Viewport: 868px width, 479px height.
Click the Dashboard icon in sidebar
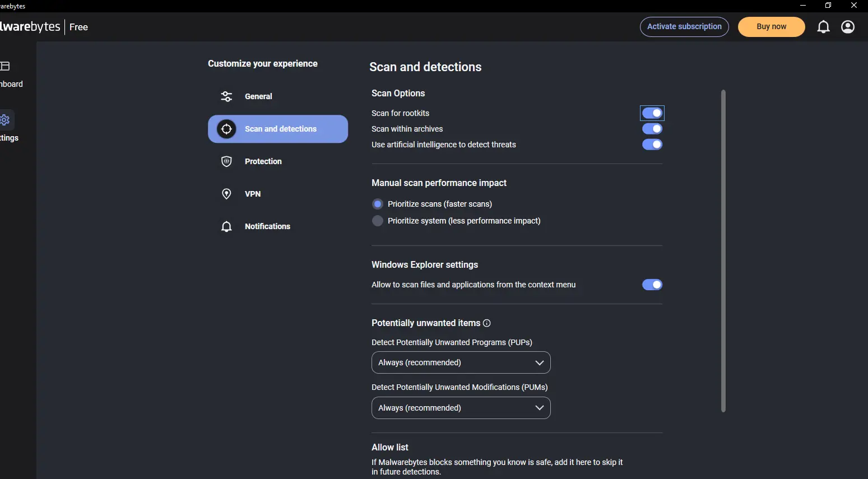coord(5,66)
